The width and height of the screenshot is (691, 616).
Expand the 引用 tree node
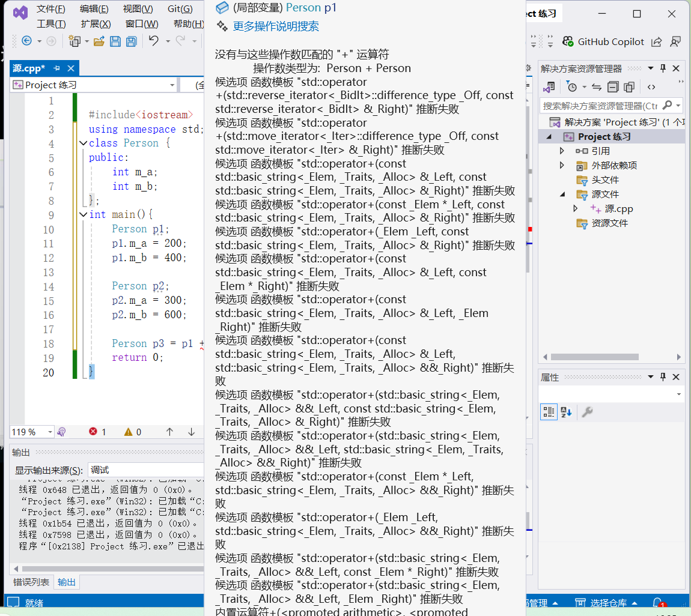[x=562, y=151]
